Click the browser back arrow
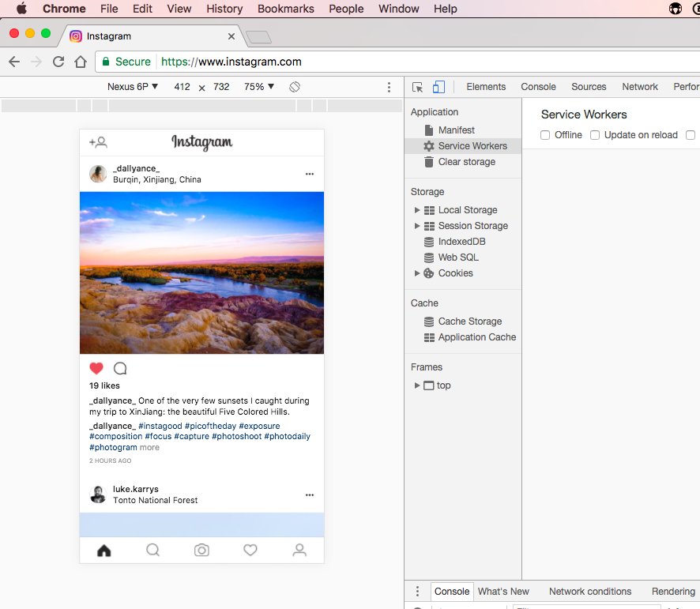Screen dimensions: 700x609 point(14,62)
